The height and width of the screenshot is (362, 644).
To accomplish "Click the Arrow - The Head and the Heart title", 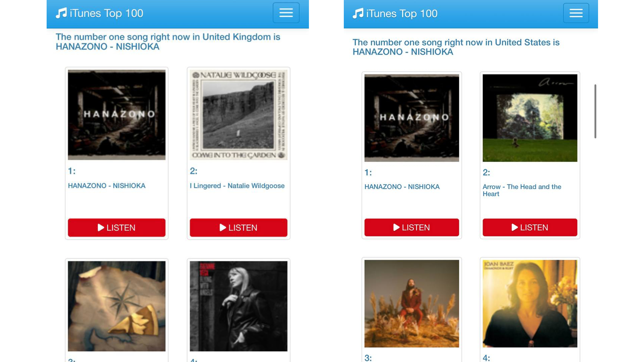I will (x=522, y=190).
